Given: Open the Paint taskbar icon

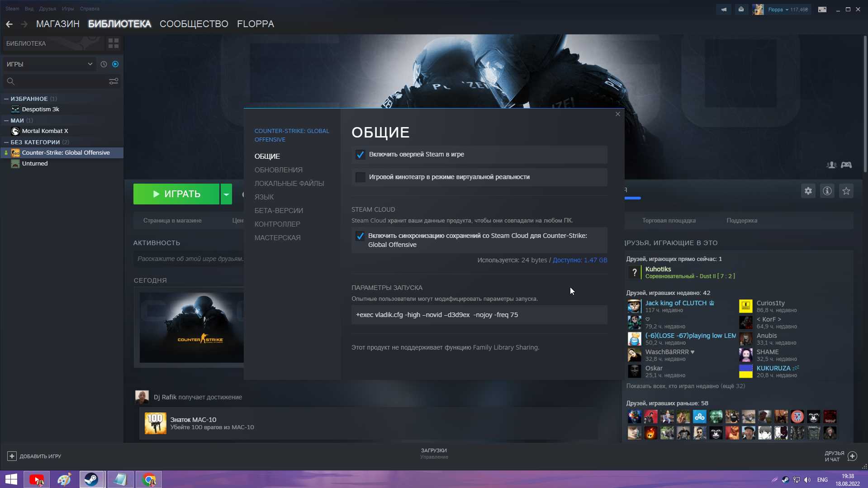Looking at the screenshot, I should point(64,479).
